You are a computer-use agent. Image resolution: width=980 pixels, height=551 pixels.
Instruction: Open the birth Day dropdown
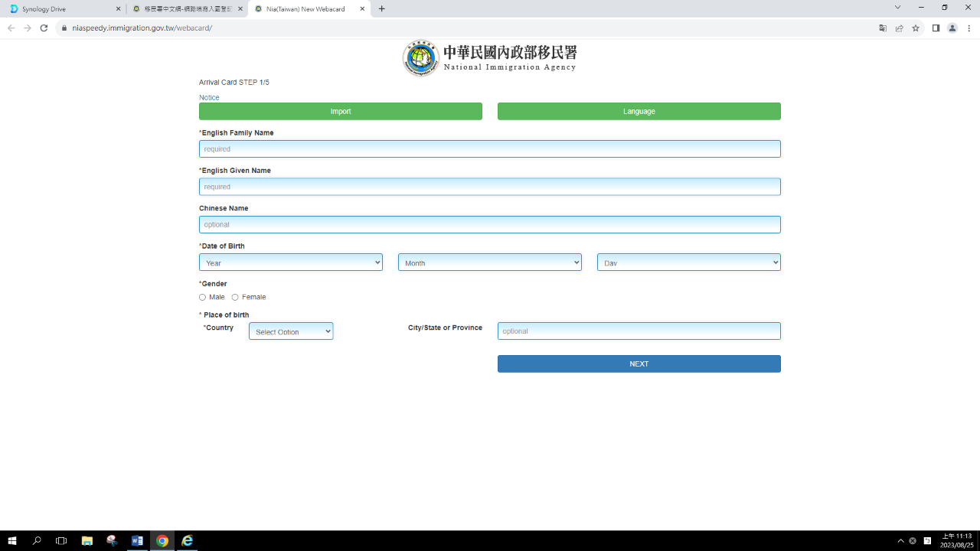(689, 262)
